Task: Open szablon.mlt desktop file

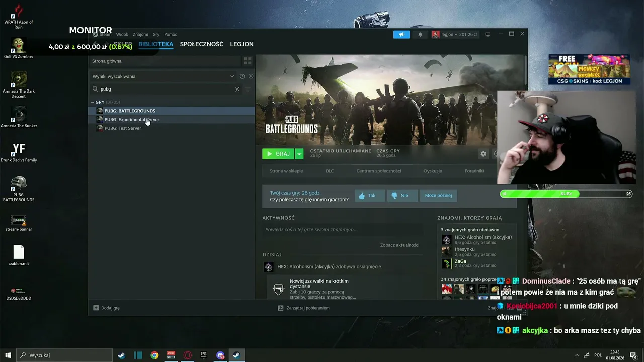Action: [x=19, y=255]
